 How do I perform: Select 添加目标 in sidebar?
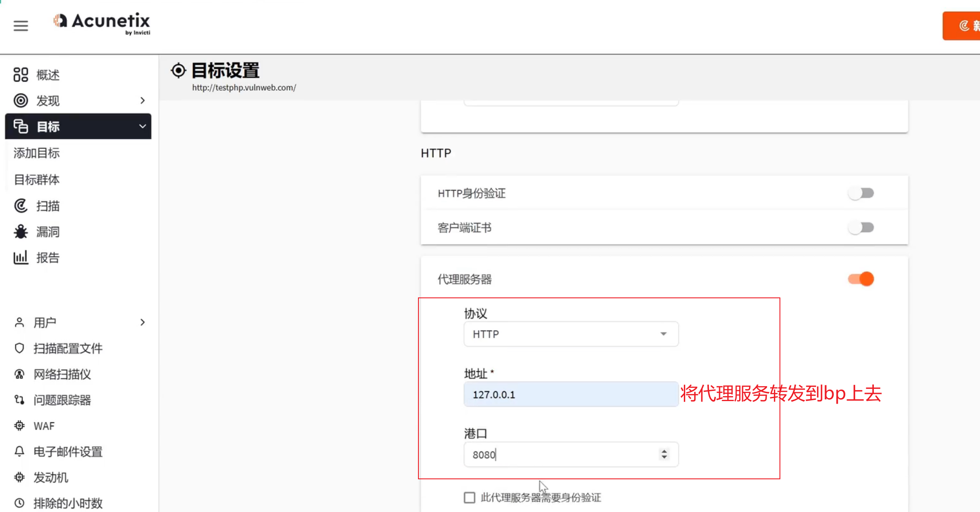coord(37,153)
